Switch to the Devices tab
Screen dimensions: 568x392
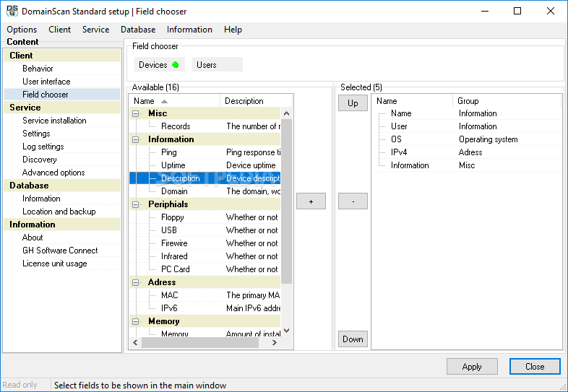(x=160, y=65)
